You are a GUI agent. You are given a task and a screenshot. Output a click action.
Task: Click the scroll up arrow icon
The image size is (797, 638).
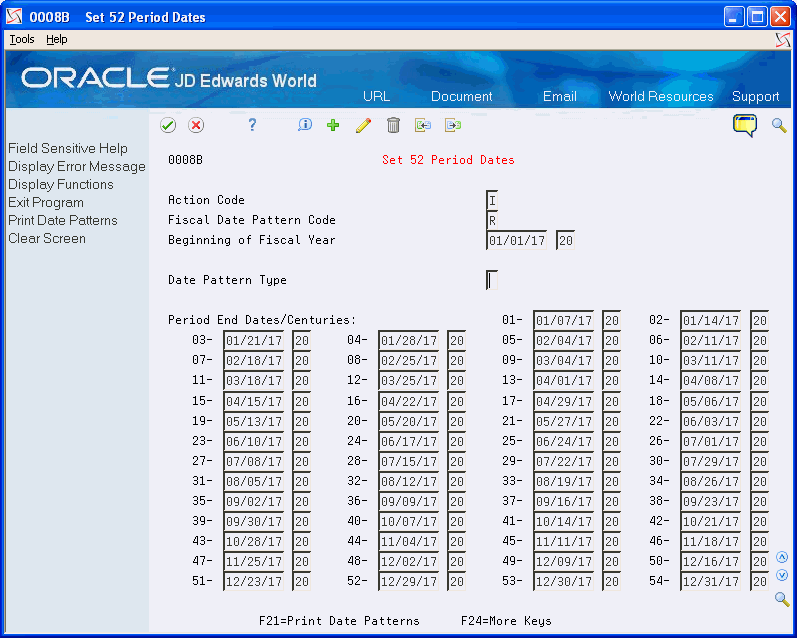[782, 558]
